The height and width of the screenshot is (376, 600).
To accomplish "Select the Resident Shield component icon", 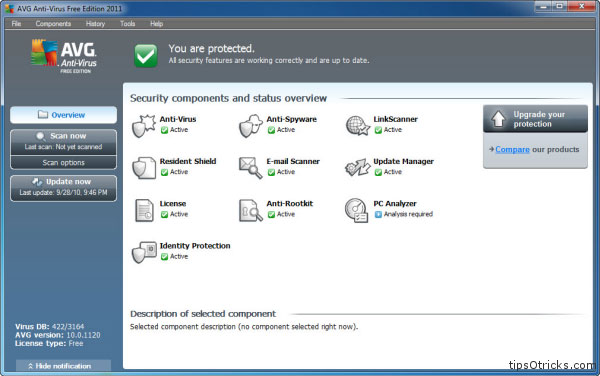I will 143,168.
